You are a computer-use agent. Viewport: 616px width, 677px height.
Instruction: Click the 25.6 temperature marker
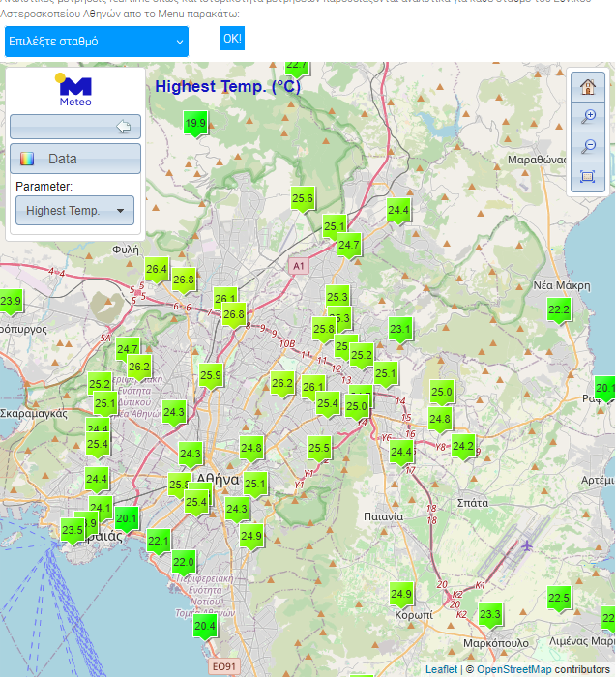[302, 199]
